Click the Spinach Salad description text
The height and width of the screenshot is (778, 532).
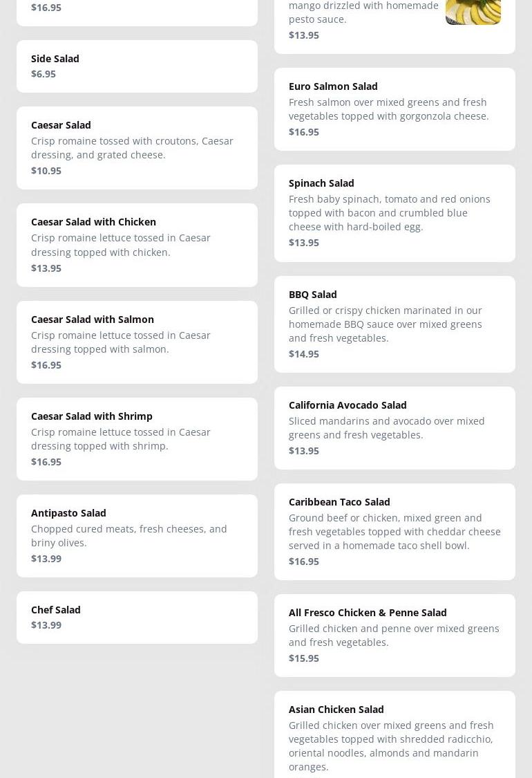[x=390, y=213]
